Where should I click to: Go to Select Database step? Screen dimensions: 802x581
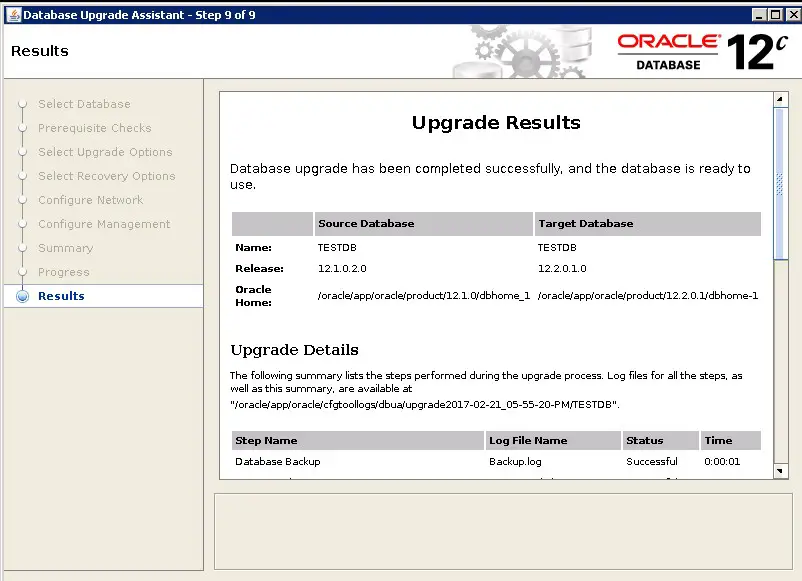[x=84, y=104]
